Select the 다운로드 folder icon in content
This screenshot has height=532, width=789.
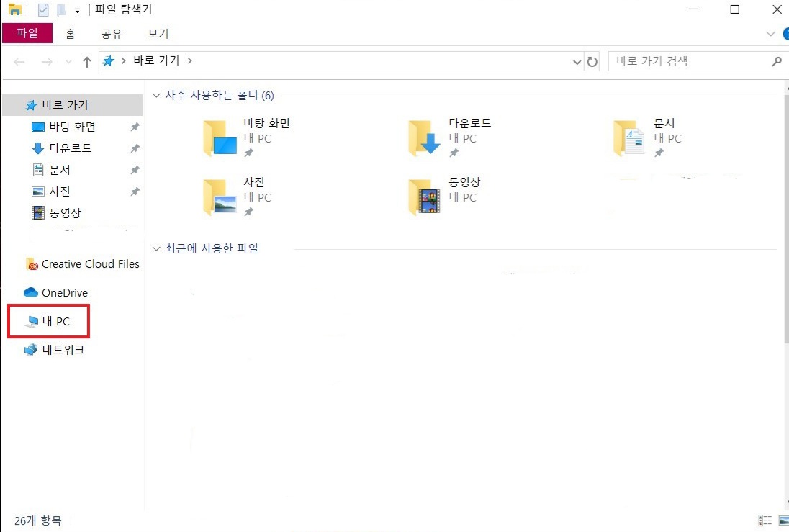425,138
